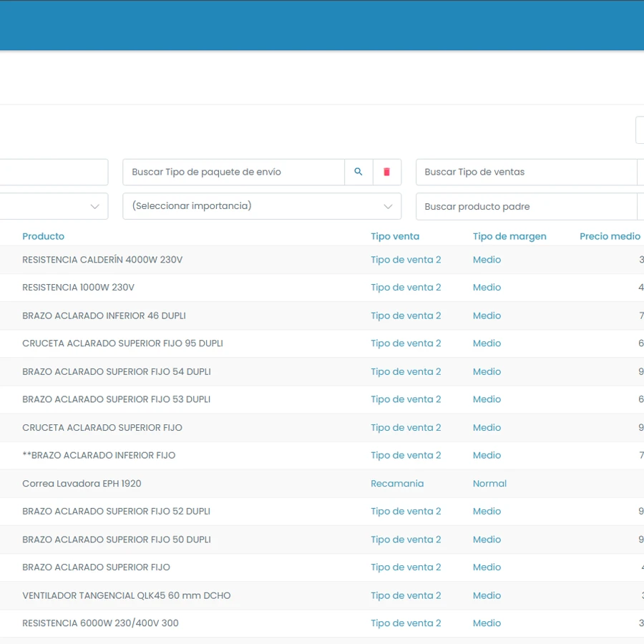Focus the 'Buscar Tipo de paquete de envío' field

(x=234, y=172)
